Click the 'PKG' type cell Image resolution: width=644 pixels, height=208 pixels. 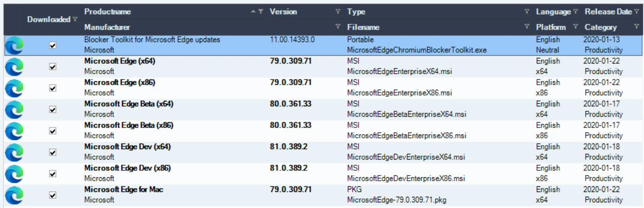pyautogui.click(x=354, y=189)
